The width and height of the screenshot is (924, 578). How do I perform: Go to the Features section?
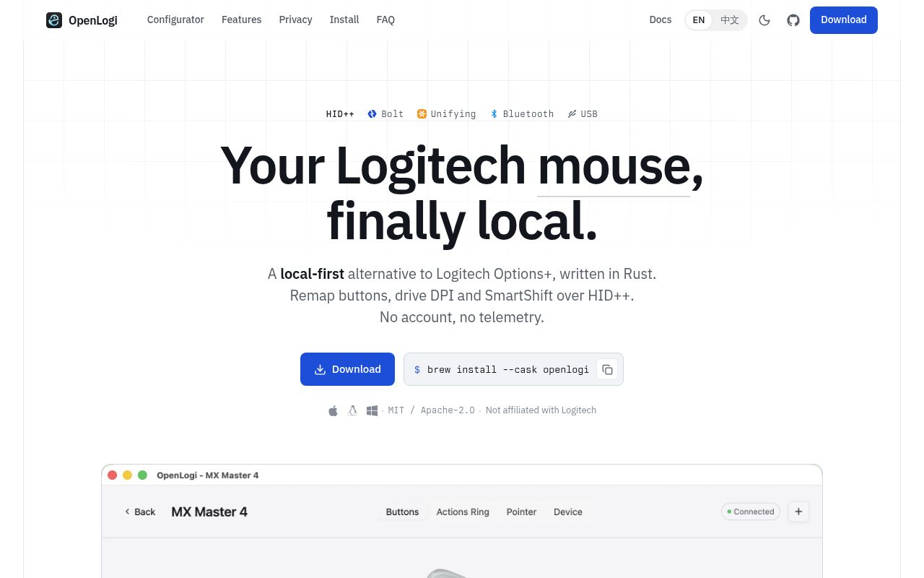tap(242, 20)
